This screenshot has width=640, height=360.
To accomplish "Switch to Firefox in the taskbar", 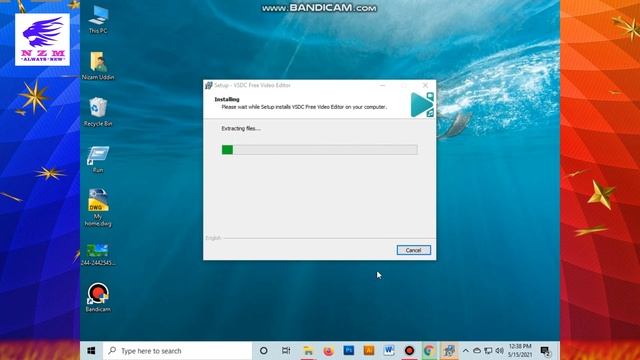I will click(x=328, y=351).
